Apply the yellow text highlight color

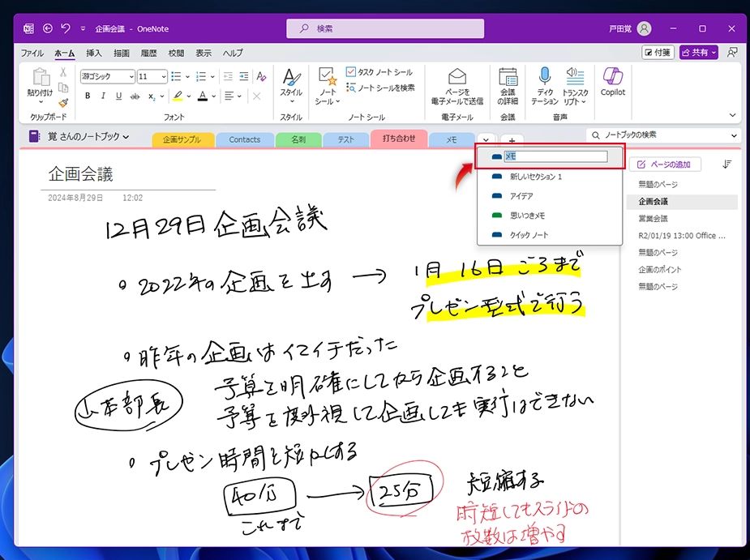point(178,96)
